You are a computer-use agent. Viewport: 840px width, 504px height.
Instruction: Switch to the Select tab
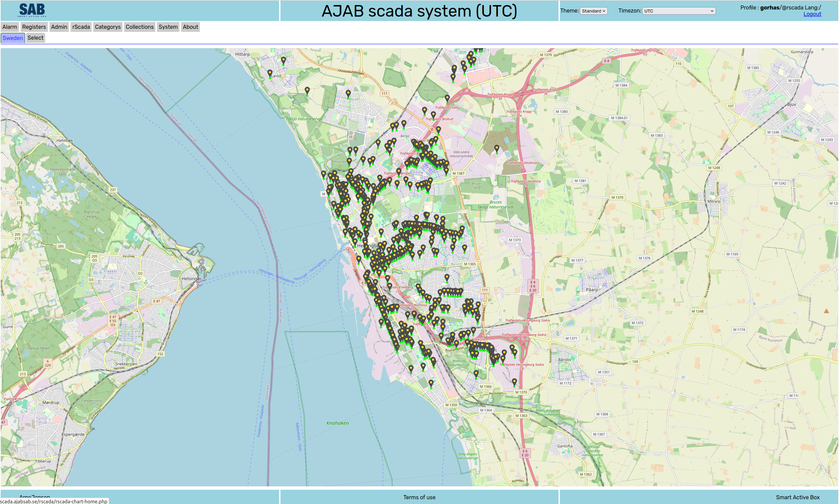pos(36,38)
